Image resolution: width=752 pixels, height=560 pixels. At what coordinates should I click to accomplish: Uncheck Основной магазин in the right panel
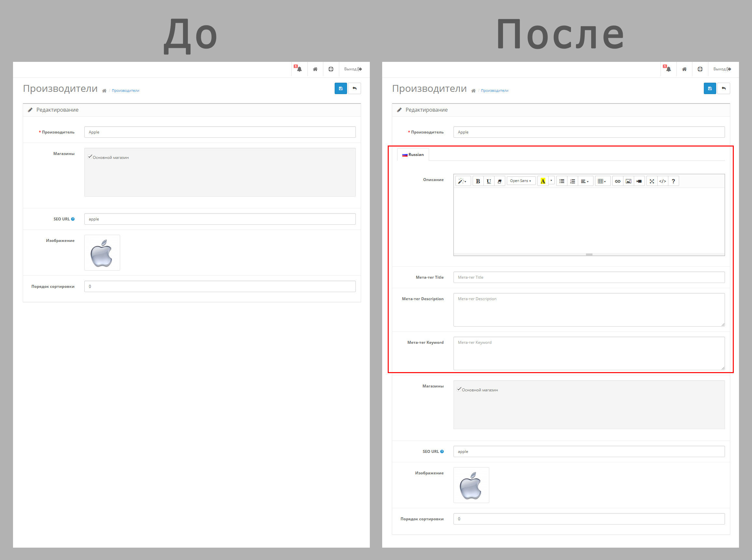pos(459,389)
